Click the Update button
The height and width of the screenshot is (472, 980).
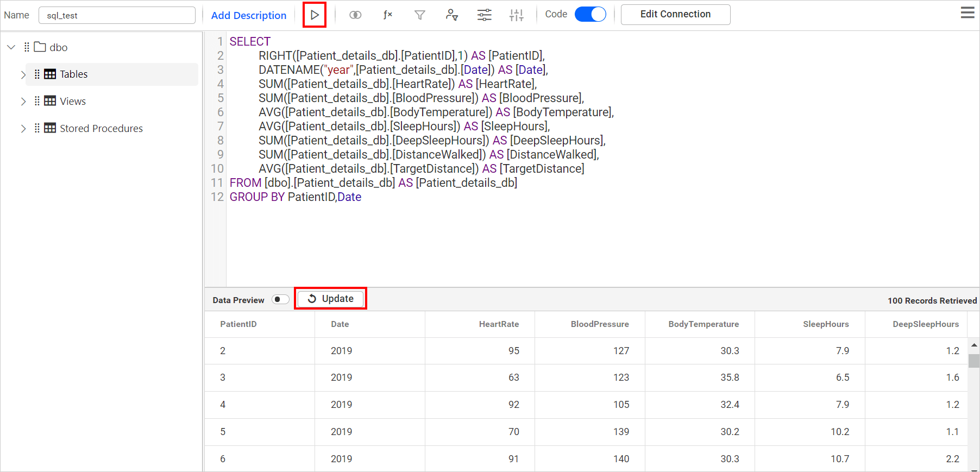[330, 299]
